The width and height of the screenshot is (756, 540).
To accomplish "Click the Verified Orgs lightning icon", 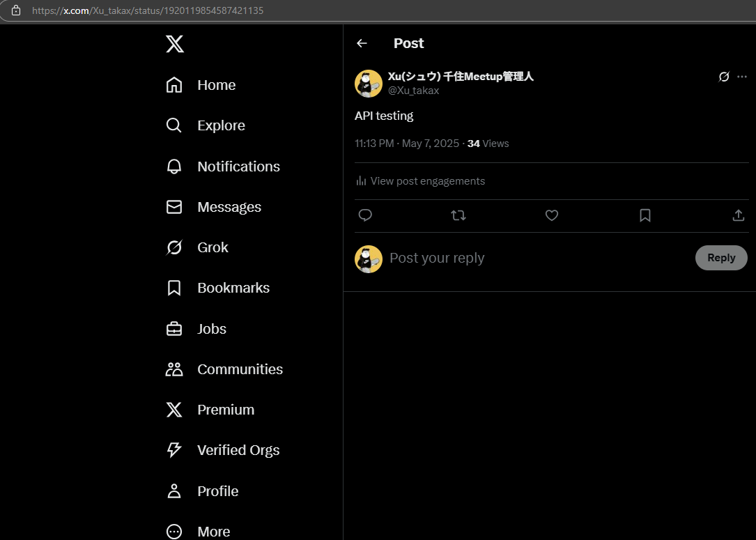I will click(174, 450).
